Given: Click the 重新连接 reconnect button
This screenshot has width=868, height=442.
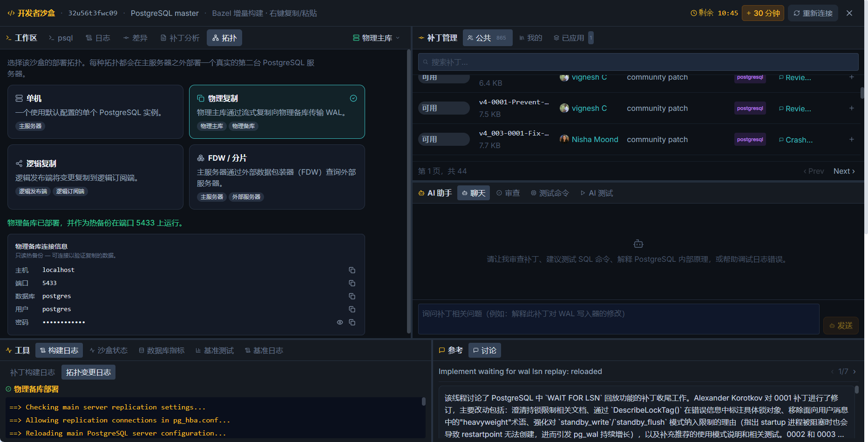Looking at the screenshot, I should pos(813,13).
